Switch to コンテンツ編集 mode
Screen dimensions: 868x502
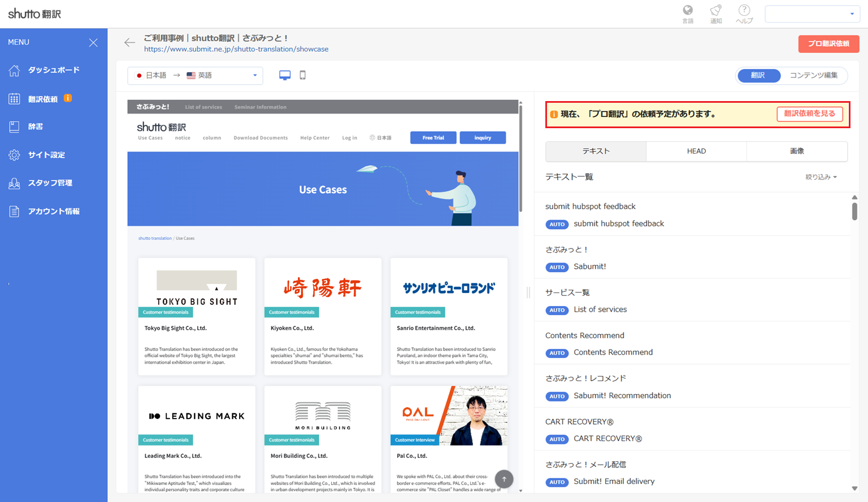point(814,75)
